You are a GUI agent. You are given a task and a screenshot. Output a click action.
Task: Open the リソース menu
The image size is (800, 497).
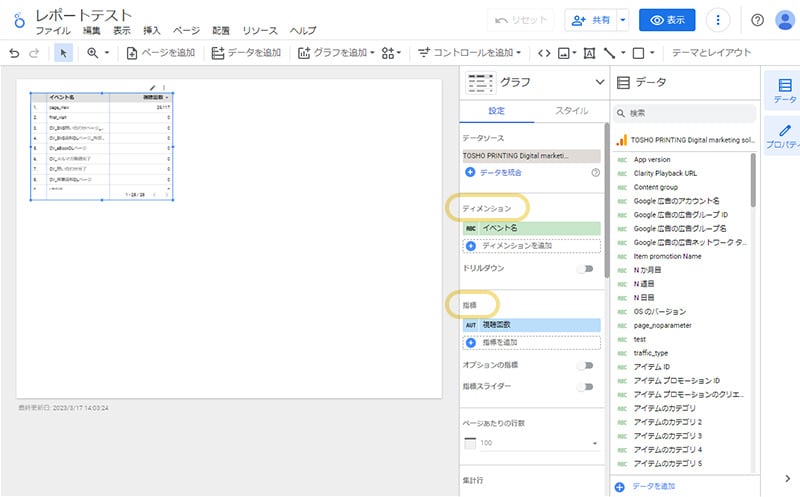pos(260,31)
